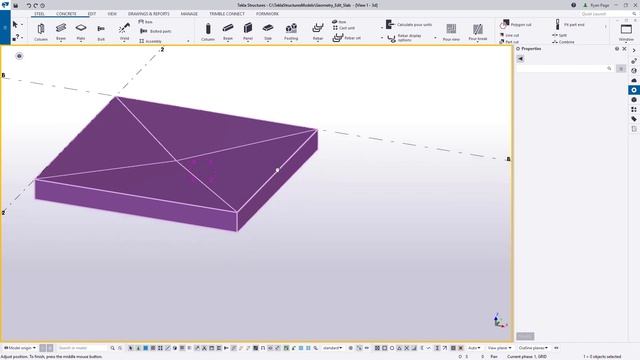Open the View plane dropdown

(500, 348)
